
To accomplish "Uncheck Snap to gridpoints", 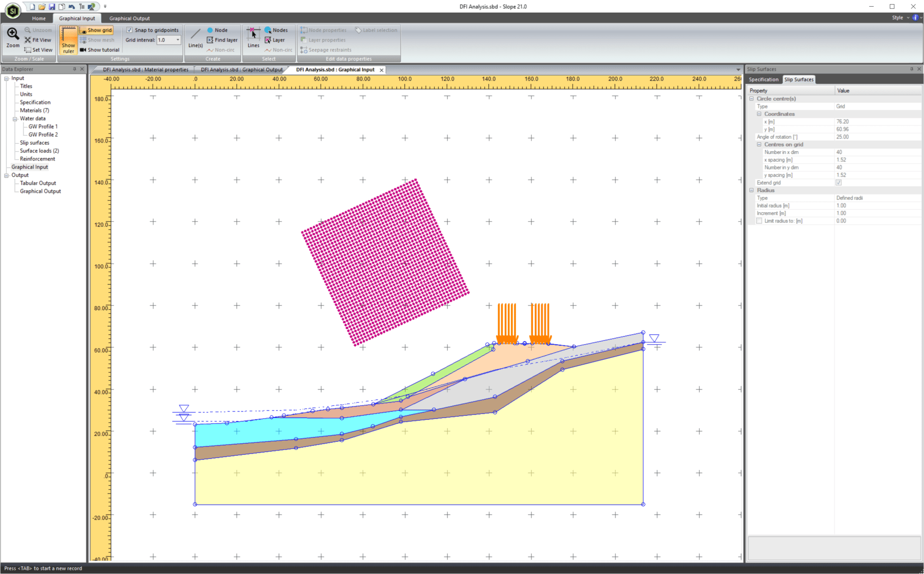I will (x=130, y=30).
